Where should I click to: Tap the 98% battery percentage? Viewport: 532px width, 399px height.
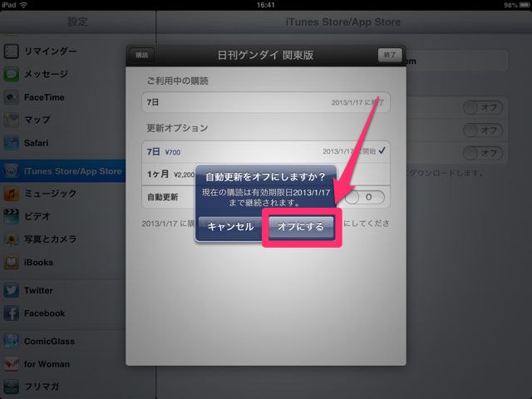click(510, 5)
